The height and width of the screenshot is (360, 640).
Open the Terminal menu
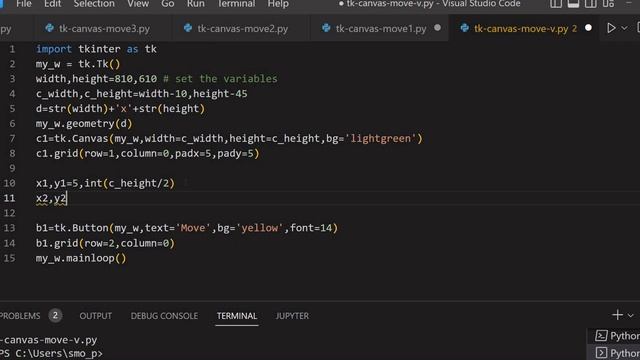[236, 4]
